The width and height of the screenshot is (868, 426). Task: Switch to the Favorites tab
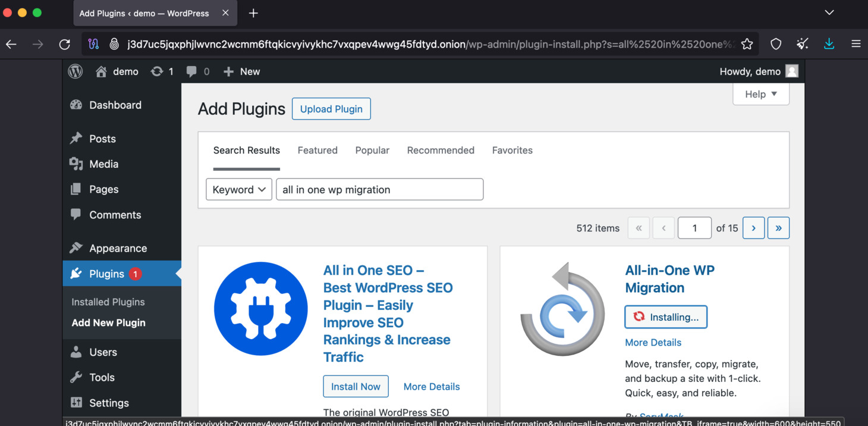click(x=512, y=151)
